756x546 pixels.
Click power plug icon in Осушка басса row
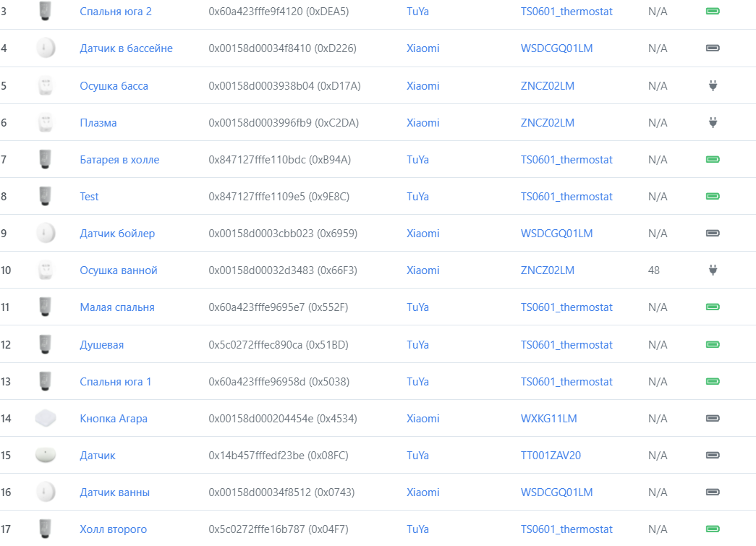click(713, 86)
